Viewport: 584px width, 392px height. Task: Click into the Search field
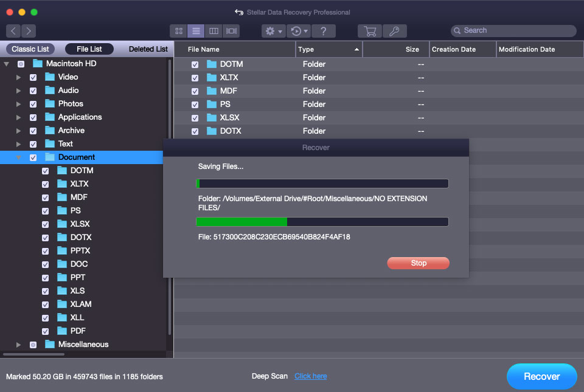(513, 30)
